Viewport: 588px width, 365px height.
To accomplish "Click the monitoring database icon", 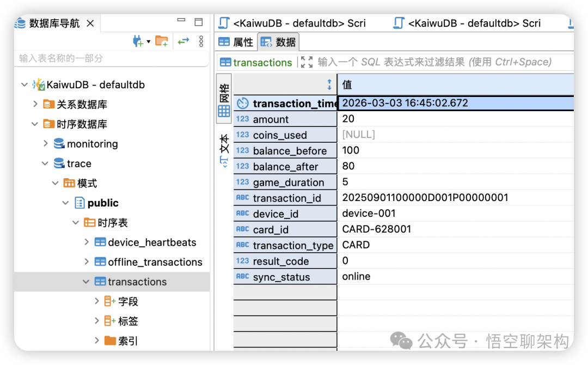I will [59, 143].
